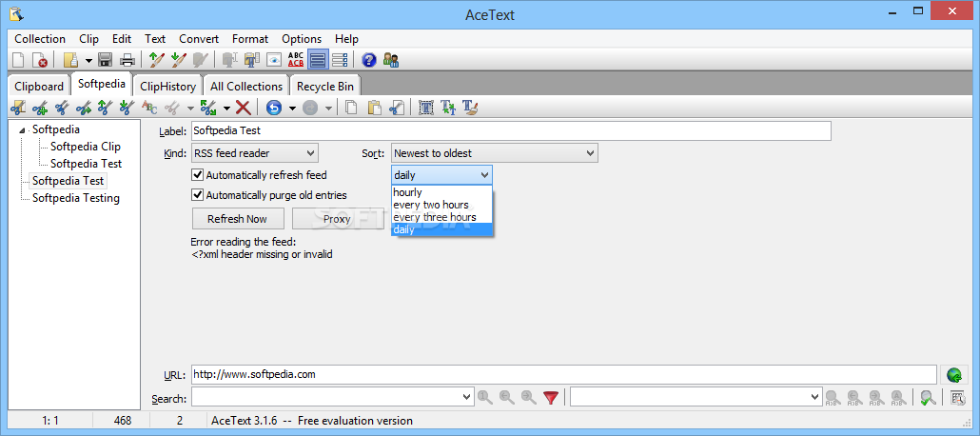The width and height of the screenshot is (980, 436).
Task: Click the brush with green up arrow icon
Action: point(156,60)
